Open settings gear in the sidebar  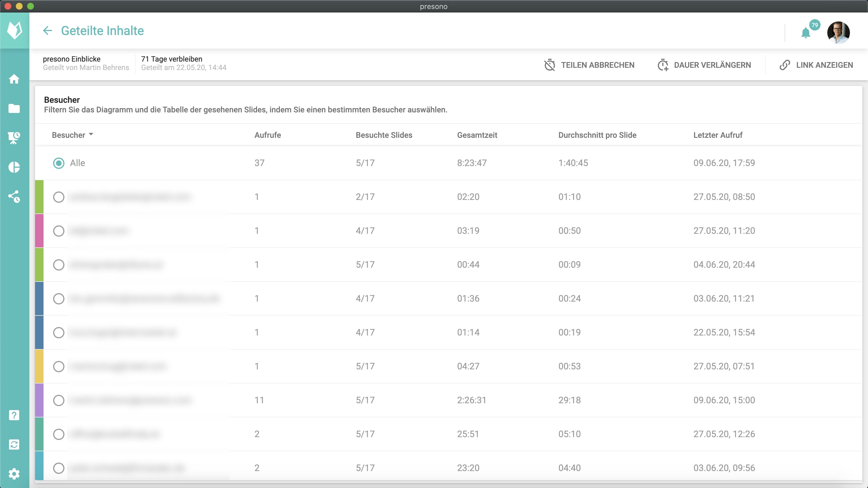point(14,474)
